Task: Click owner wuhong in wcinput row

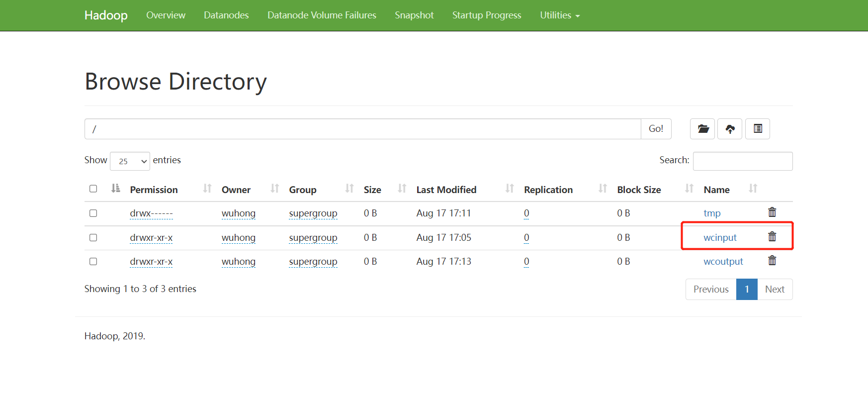Action: [239, 237]
